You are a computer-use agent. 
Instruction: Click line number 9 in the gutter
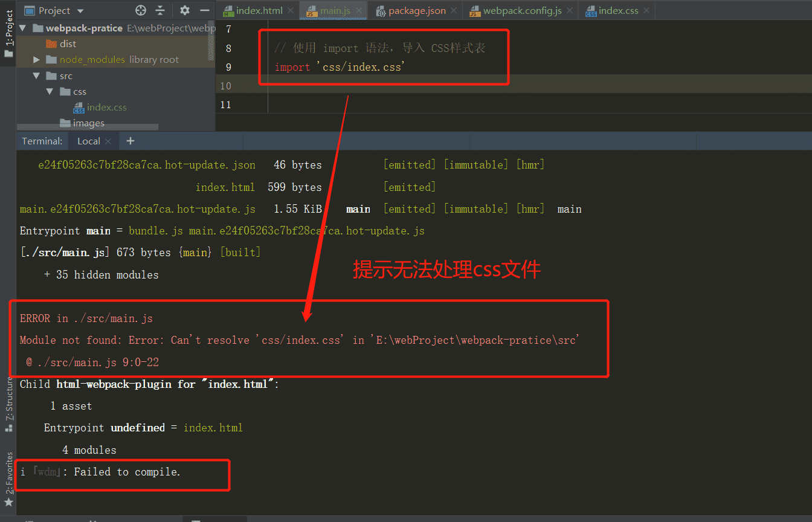click(228, 67)
